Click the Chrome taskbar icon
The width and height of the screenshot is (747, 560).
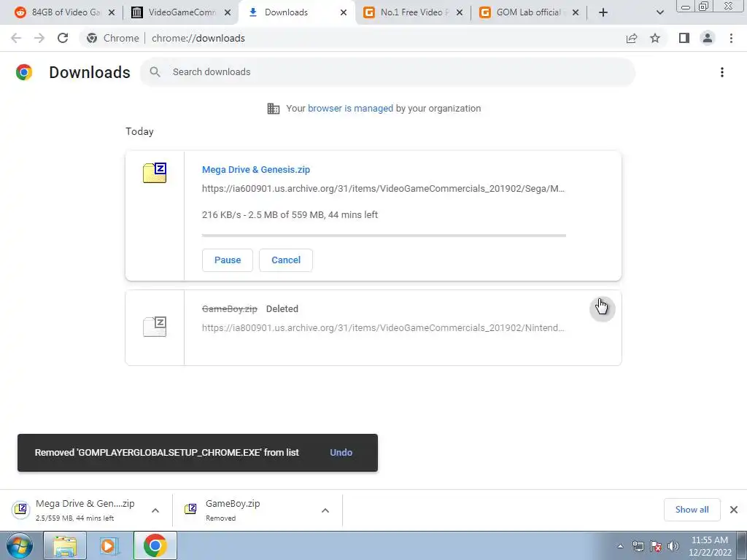[155, 545]
